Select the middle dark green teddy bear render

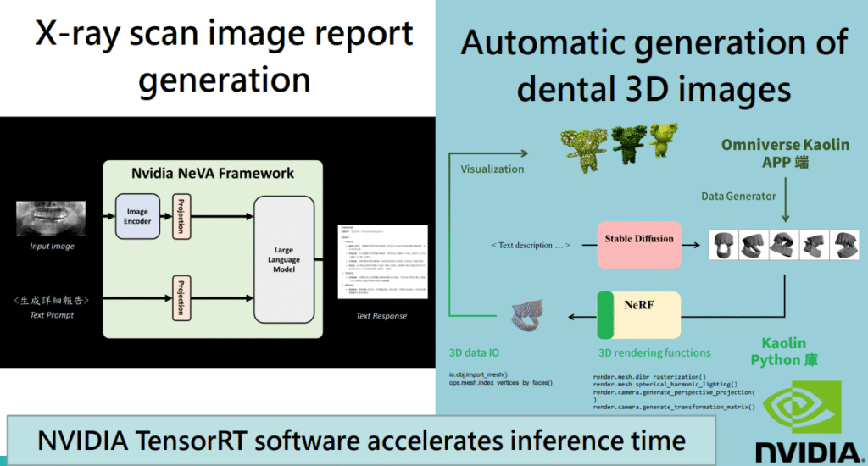(x=628, y=144)
